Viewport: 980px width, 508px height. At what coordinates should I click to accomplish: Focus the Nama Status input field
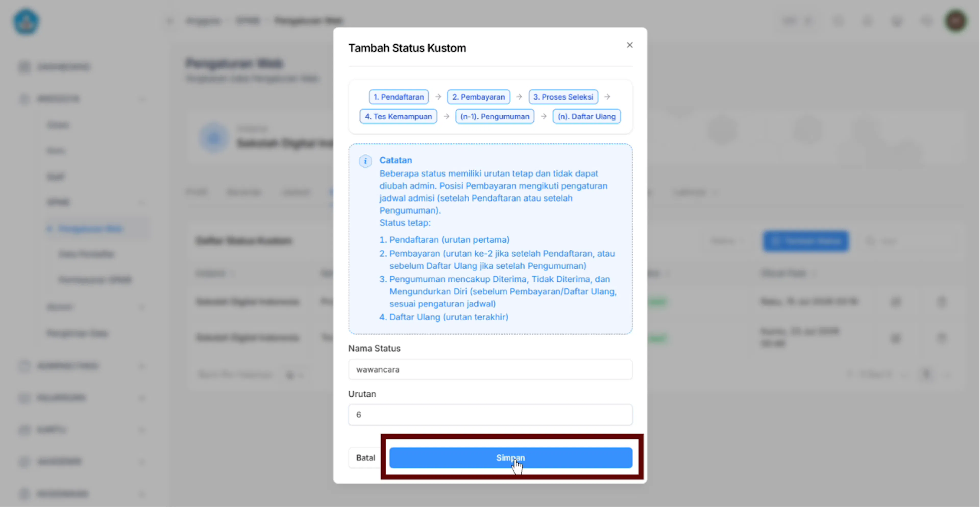point(490,370)
